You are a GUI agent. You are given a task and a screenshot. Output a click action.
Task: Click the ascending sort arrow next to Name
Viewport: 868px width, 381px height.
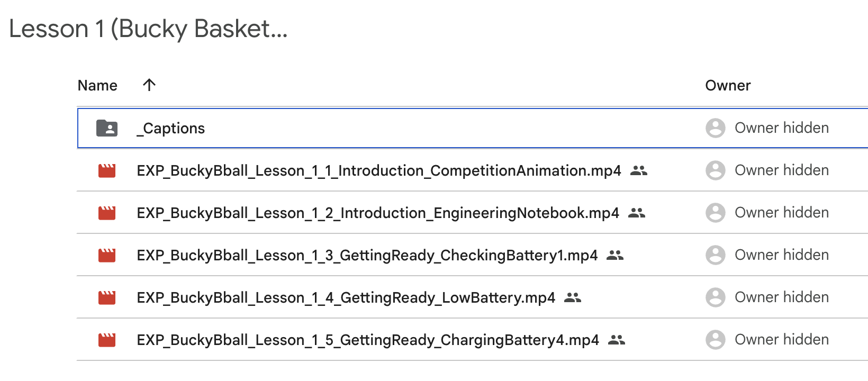click(149, 85)
